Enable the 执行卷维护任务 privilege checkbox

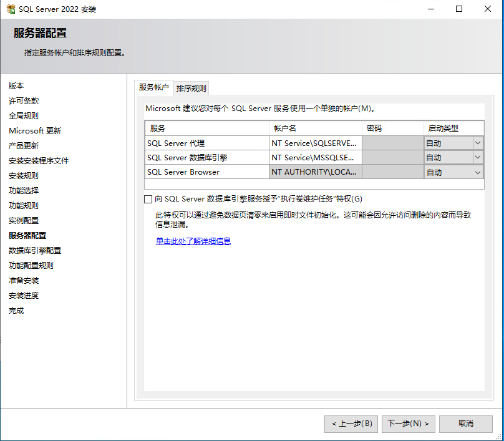[148, 199]
